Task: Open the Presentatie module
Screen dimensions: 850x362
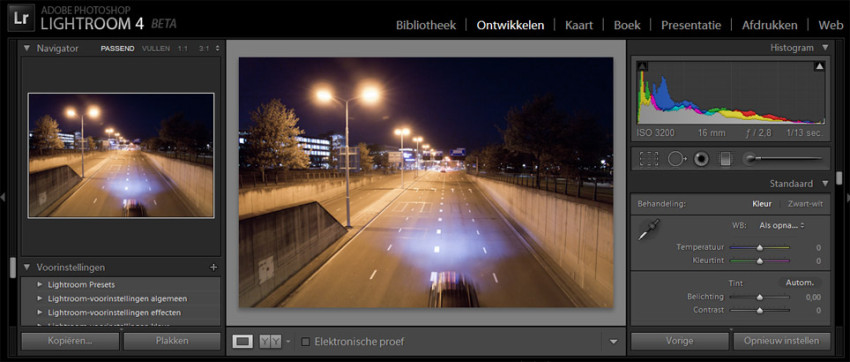Action: tap(691, 25)
